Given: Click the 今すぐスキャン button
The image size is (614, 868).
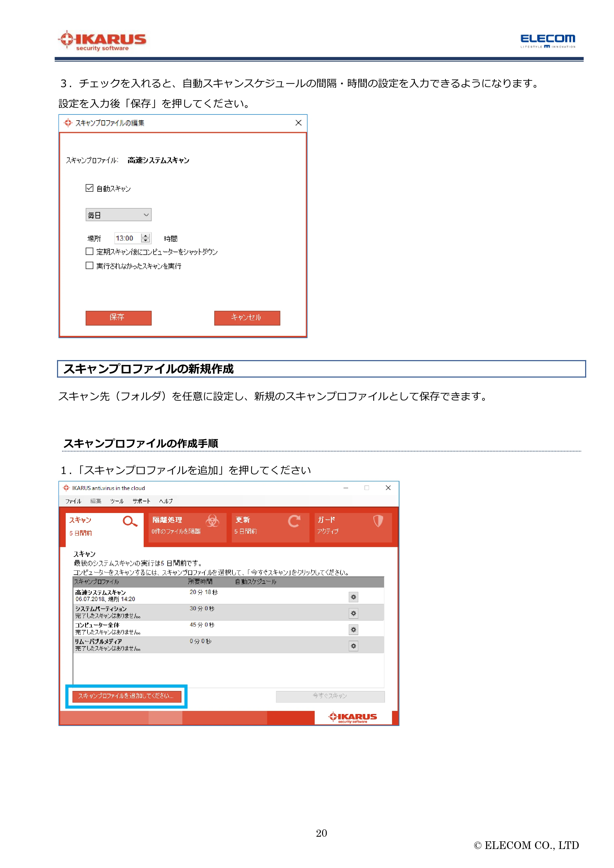Looking at the screenshot, I should tap(330, 696).
